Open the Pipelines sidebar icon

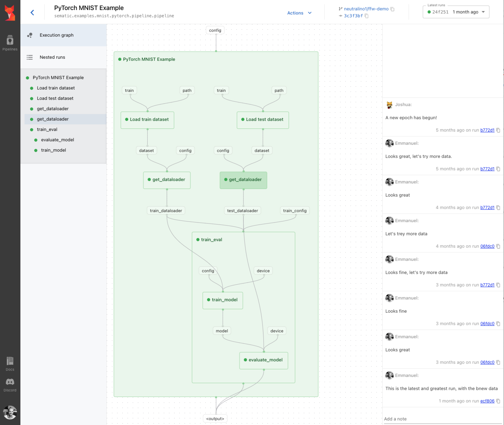(10, 43)
